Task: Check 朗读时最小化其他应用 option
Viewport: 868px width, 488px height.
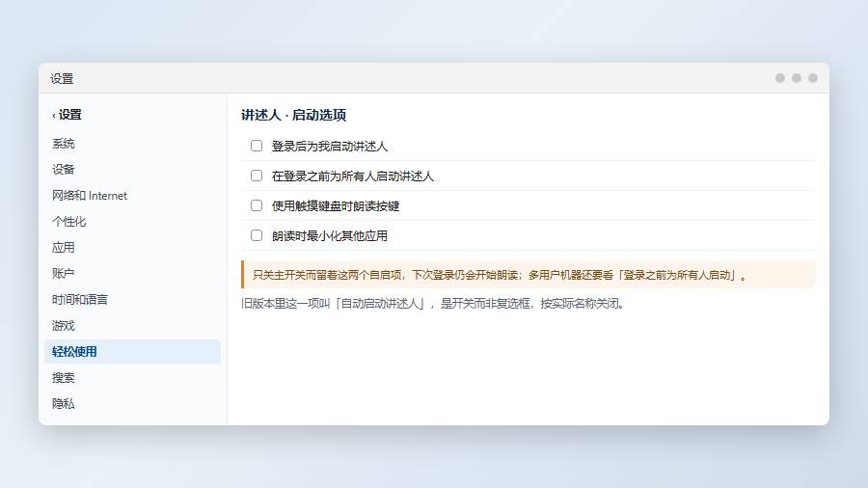Action: 257,235
